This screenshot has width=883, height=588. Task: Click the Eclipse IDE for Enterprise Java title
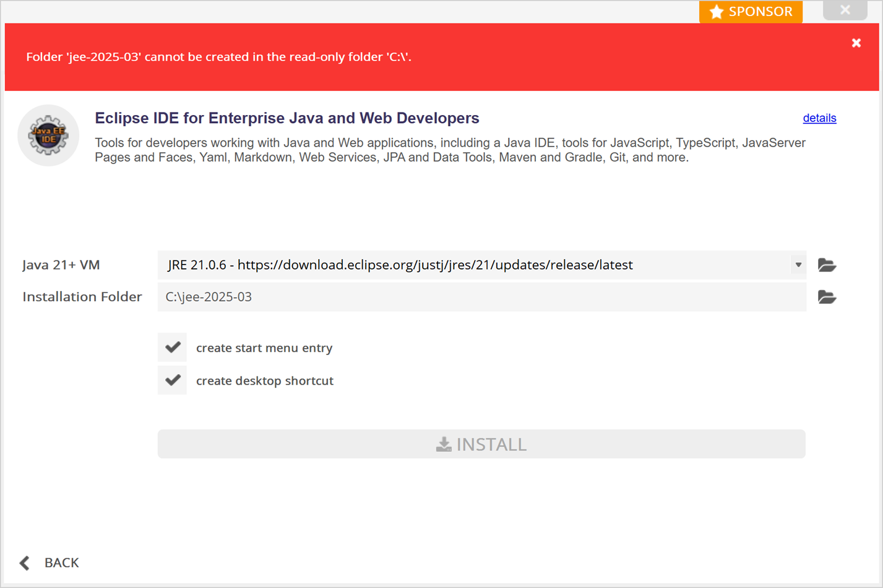pyautogui.click(x=287, y=118)
